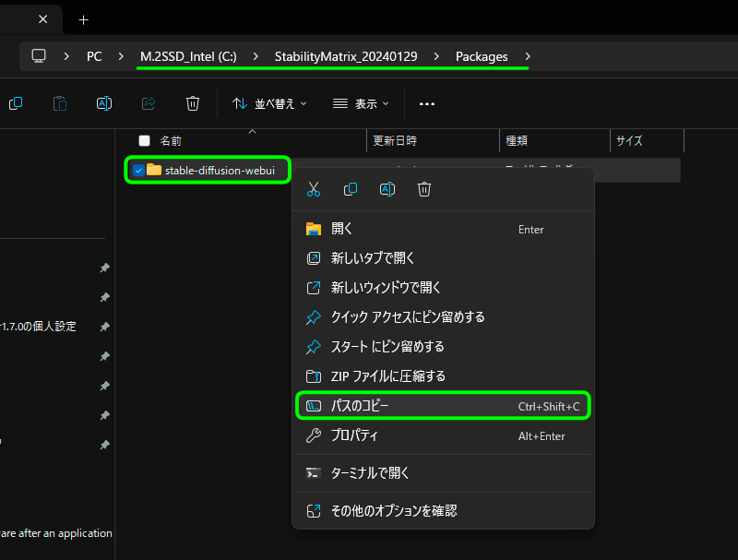This screenshot has height=560, width=738.
Task: Navigate to PC via the breadcrumb link
Action: tap(93, 55)
